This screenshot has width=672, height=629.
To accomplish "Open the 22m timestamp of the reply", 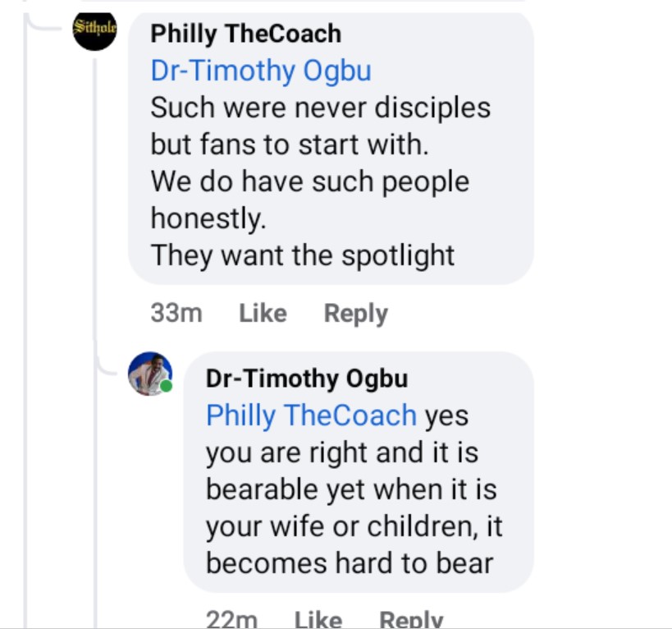I will click(232, 619).
